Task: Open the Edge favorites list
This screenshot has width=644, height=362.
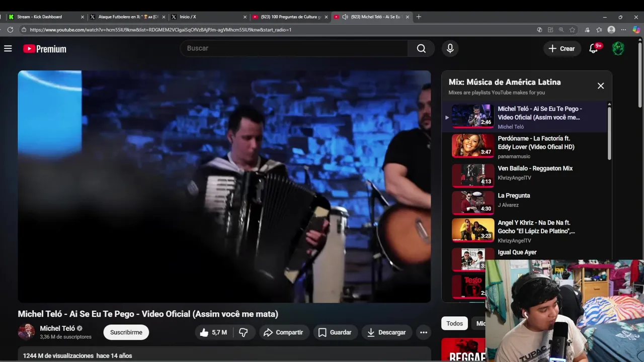Action: [x=599, y=30]
